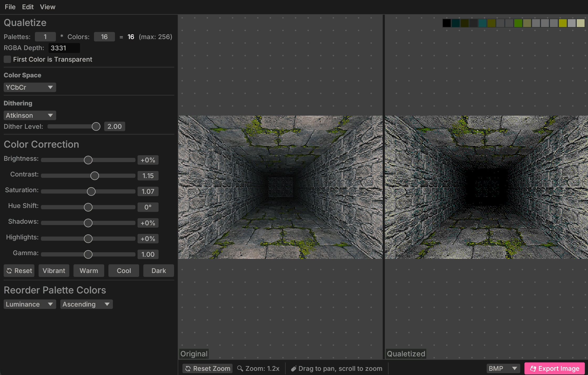
Task: Click the RGBA Depth input field
Action: click(64, 48)
